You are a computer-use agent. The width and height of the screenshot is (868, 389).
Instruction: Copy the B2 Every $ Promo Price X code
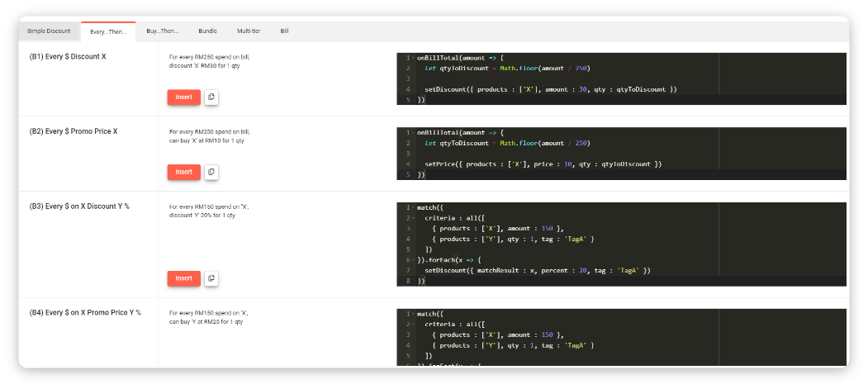click(x=211, y=172)
